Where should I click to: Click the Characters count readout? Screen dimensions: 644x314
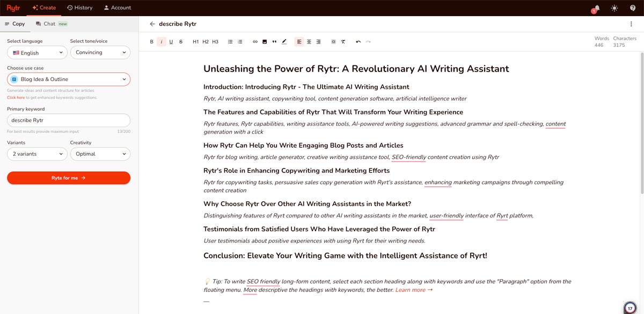[x=625, y=42]
